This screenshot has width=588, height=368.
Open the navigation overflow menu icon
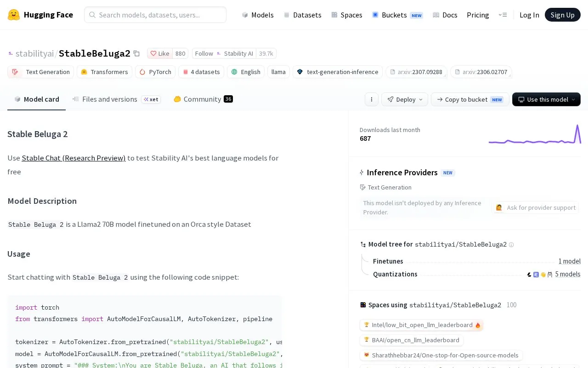[x=503, y=15]
